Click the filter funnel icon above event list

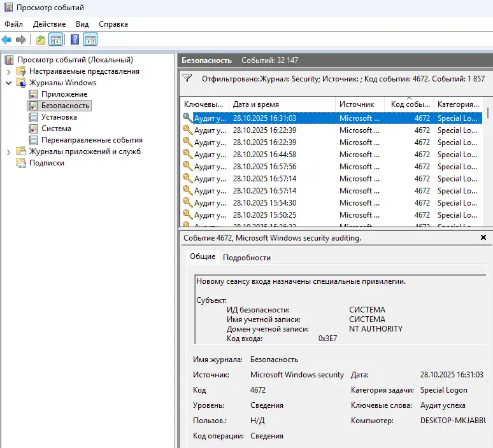[x=187, y=79]
